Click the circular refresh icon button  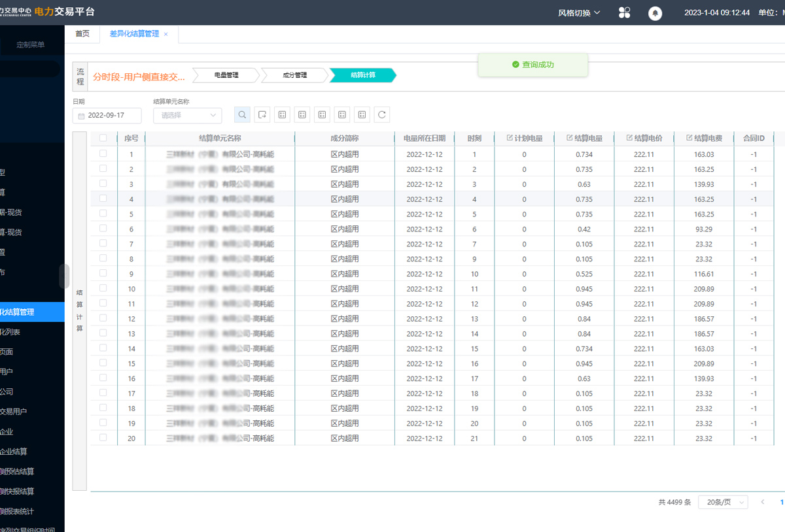[x=382, y=115]
